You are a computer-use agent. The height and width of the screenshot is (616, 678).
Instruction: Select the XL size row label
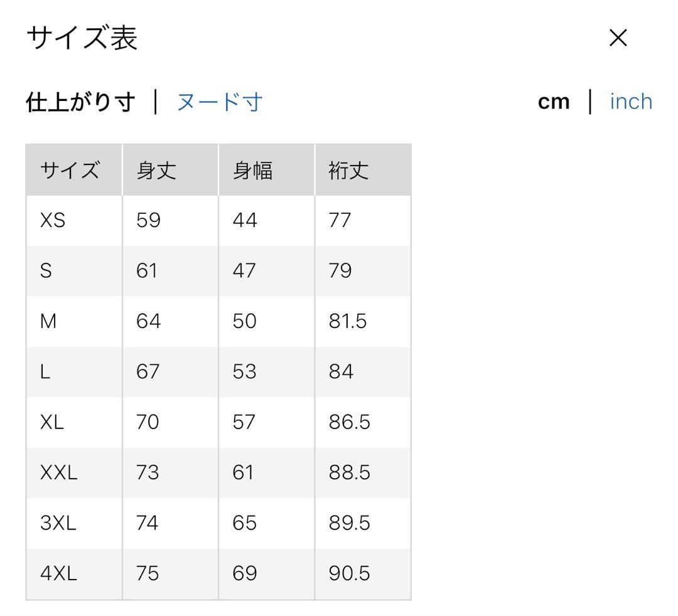(x=52, y=422)
